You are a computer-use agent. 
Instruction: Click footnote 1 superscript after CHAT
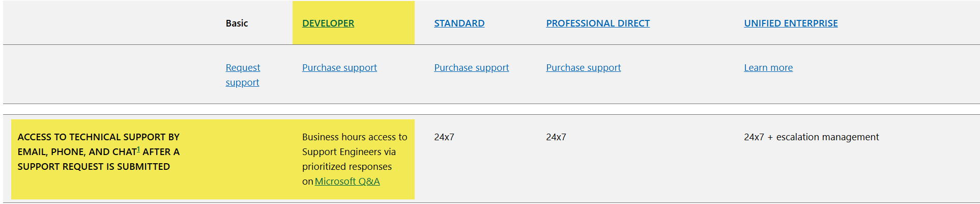[x=138, y=149]
